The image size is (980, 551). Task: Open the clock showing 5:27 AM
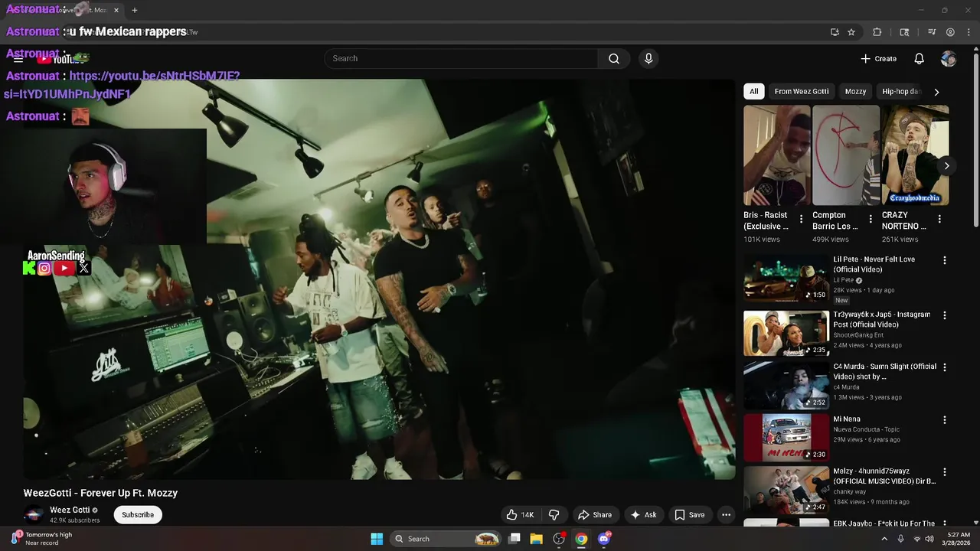pos(958,539)
